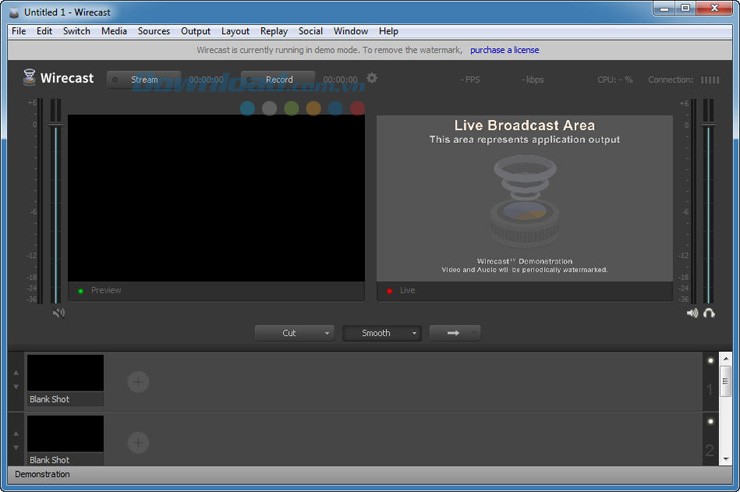Open output settings gear icon

pos(372,78)
